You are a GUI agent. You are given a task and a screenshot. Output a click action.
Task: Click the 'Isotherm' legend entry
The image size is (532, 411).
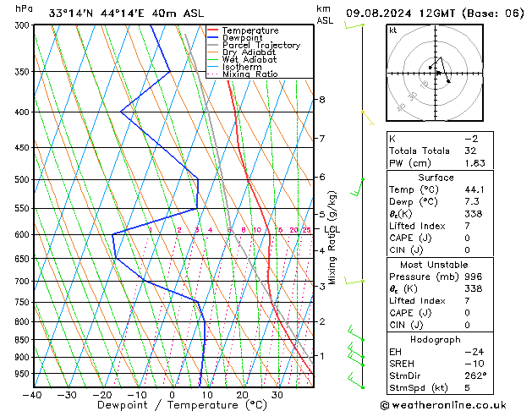tap(242, 67)
